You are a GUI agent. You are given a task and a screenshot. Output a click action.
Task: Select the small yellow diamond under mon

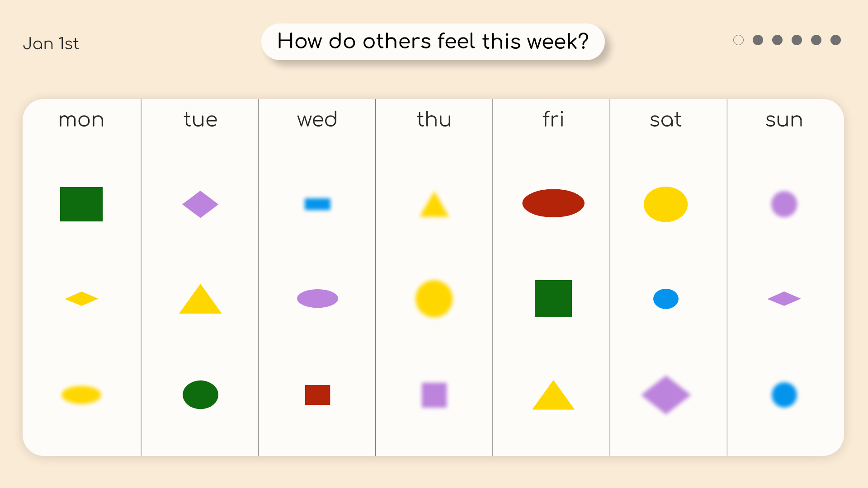pyautogui.click(x=81, y=299)
